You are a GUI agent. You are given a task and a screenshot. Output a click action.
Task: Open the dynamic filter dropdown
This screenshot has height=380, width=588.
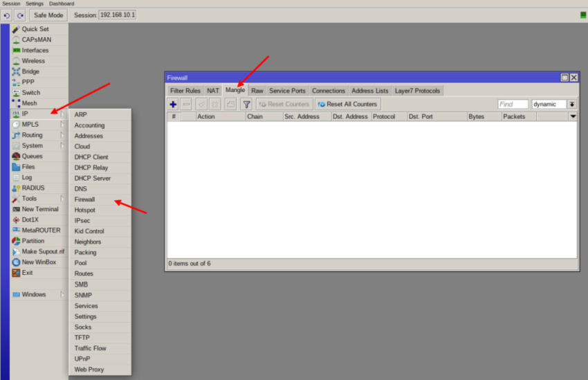[572, 105]
